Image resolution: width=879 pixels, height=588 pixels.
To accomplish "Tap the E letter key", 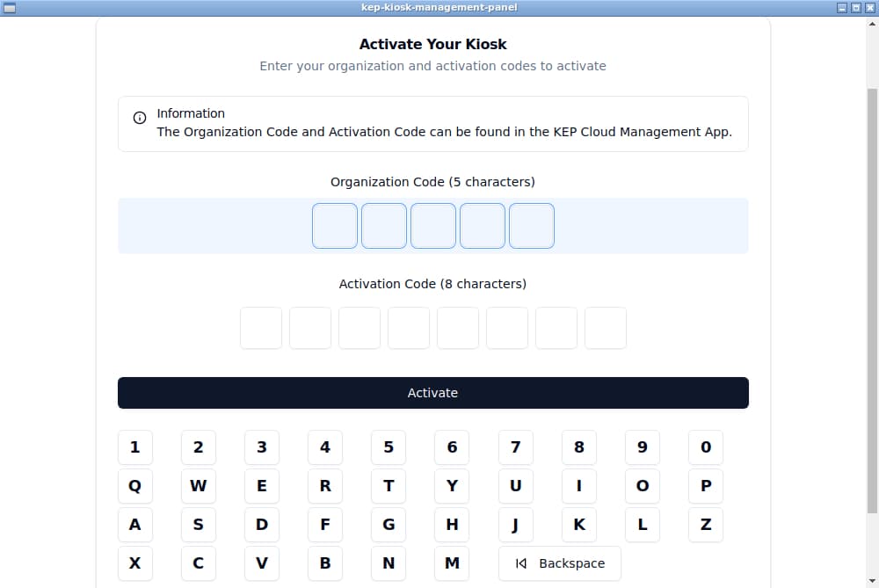I will 262,486.
